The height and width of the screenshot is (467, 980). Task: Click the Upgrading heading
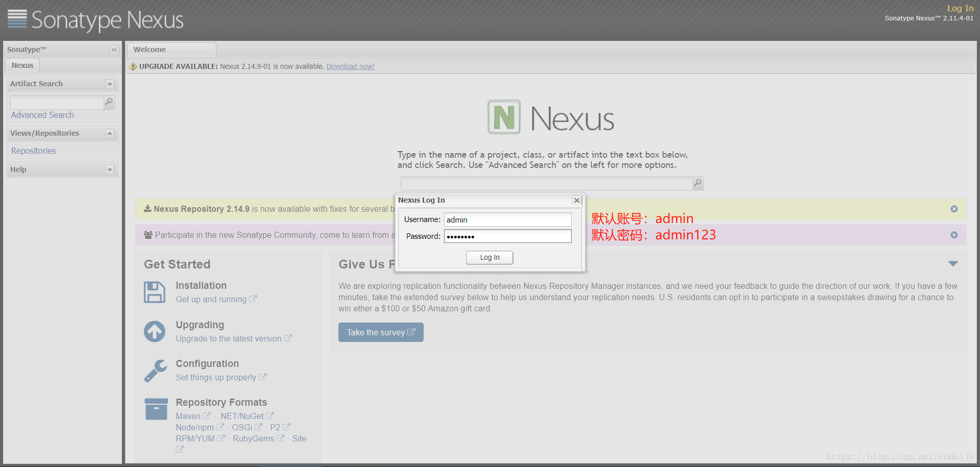coord(200,325)
